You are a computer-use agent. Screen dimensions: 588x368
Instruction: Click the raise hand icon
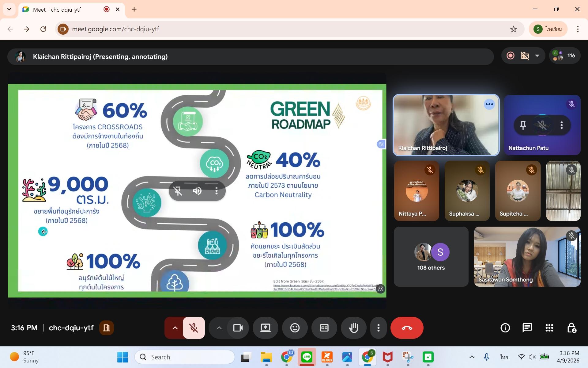pyautogui.click(x=353, y=328)
